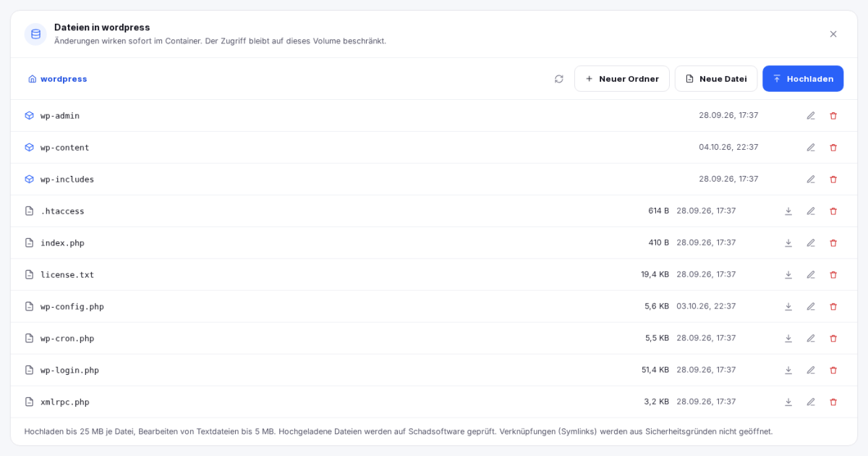
Task: Rename the wp-admin folder via pencil icon
Action: [811, 116]
